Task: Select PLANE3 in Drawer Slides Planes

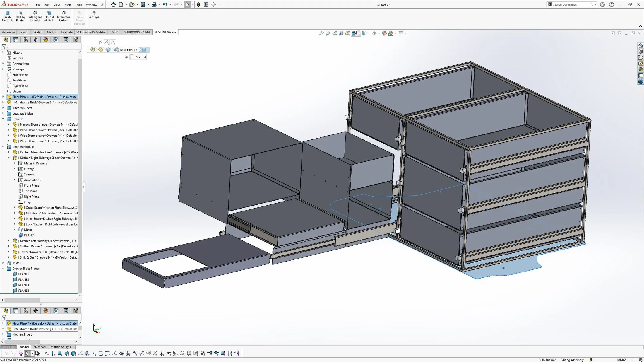Action: click(23, 285)
